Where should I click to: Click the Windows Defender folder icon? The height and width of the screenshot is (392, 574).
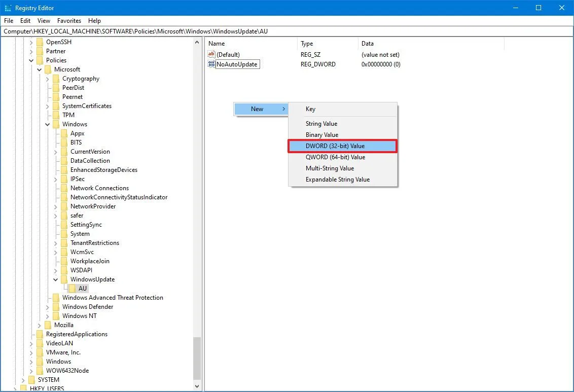coord(56,306)
